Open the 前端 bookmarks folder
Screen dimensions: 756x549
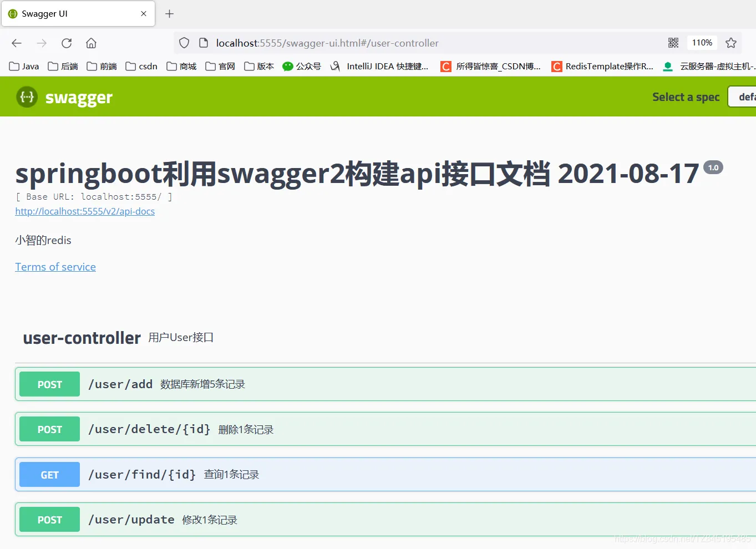(102, 67)
